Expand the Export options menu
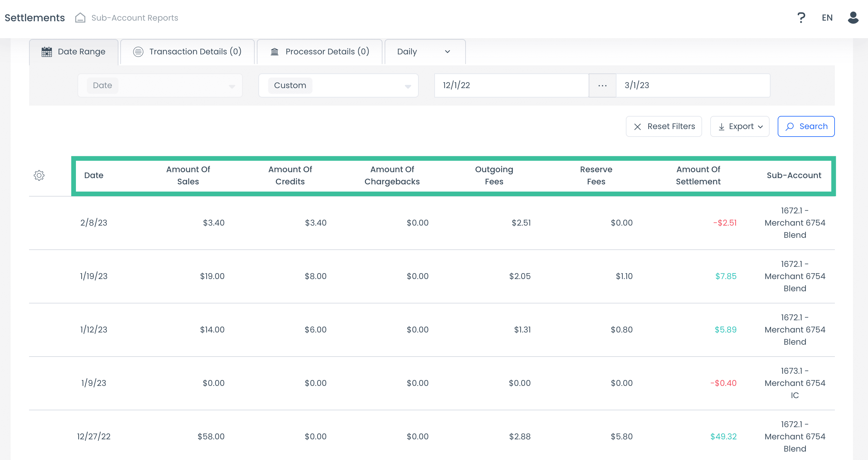868x460 pixels. 740,126
